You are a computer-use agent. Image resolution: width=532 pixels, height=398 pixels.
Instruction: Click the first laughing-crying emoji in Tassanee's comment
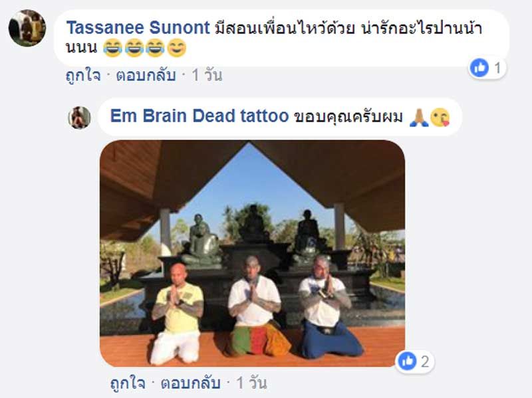112,48
